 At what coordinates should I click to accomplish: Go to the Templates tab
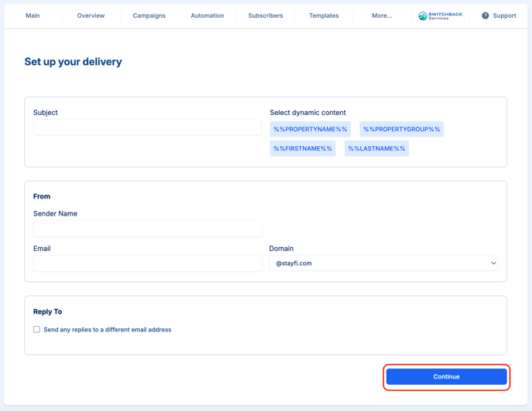click(324, 15)
